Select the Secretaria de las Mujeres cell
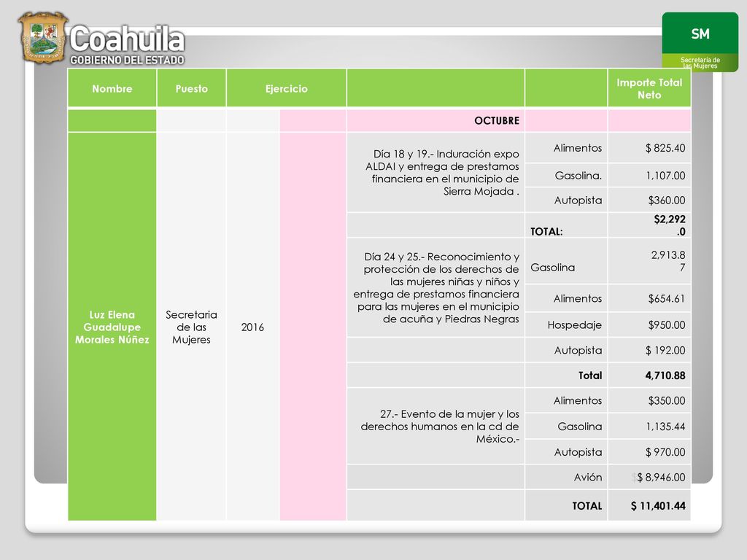This screenshot has height=560, width=747. pyautogui.click(x=192, y=327)
